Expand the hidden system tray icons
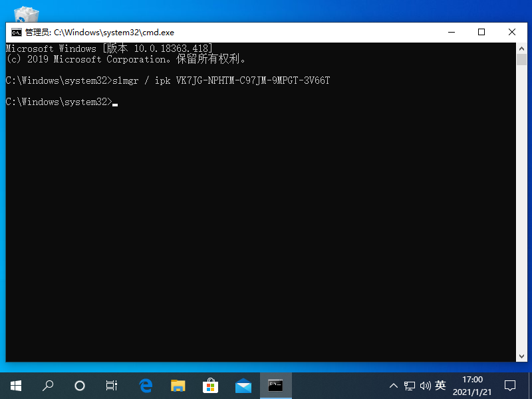Image resolution: width=532 pixels, height=399 pixels. coord(393,385)
